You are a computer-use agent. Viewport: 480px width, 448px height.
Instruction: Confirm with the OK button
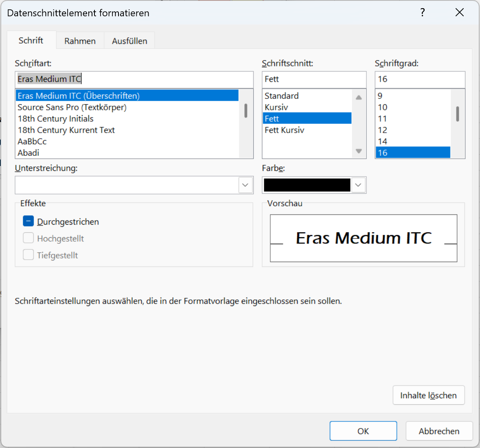coord(363,431)
